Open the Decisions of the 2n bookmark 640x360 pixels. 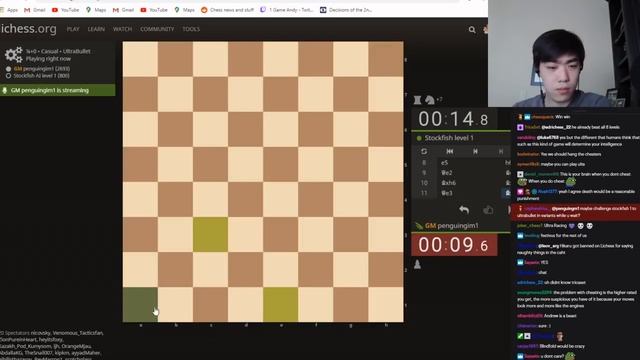point(346,10)
